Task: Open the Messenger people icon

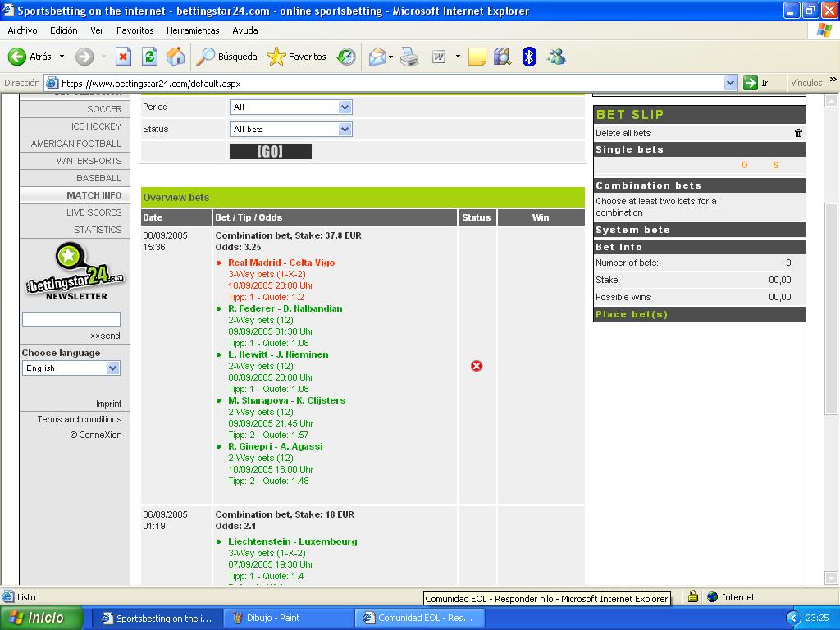Action: 557,57
